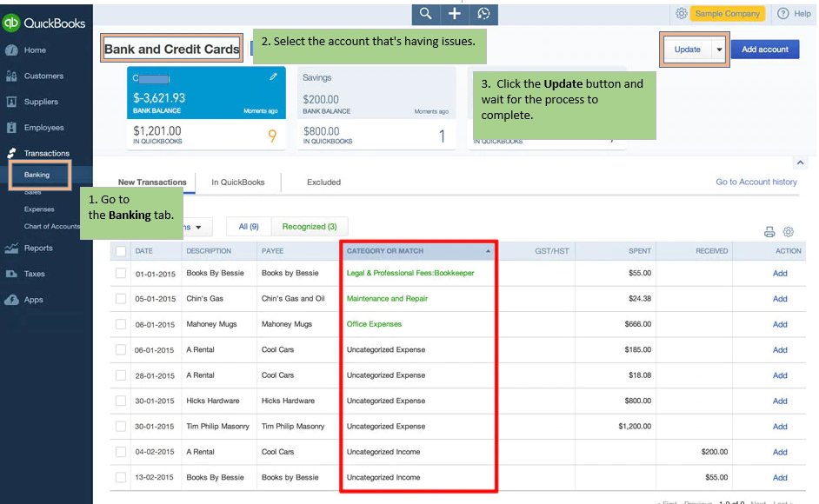
Task: Check the 04-02-2015 A Rental row
Action: click(x=121, y=452)
